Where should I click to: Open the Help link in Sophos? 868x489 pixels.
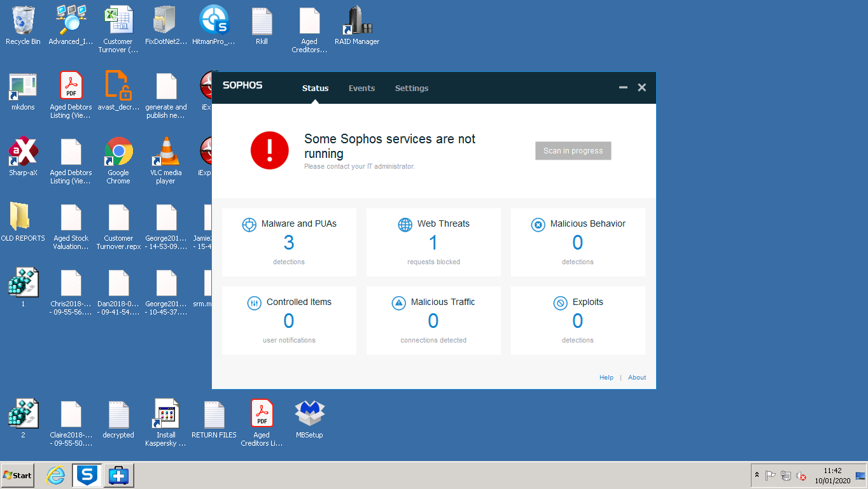coord(606,378)
